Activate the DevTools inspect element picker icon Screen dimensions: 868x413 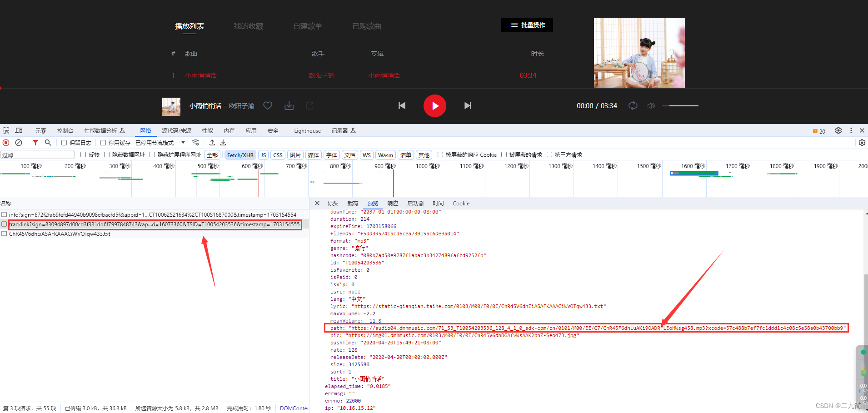(x=6, y=130)
